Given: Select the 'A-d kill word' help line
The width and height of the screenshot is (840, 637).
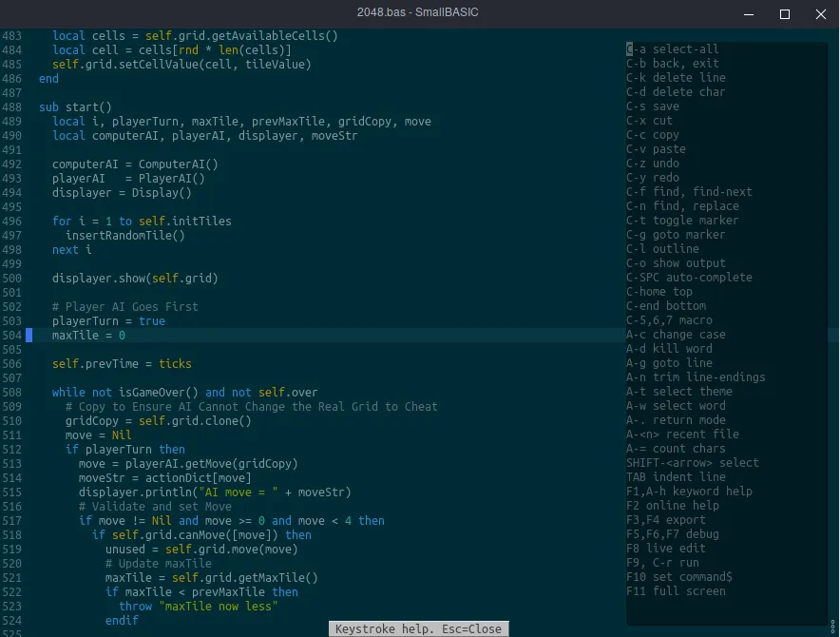Looking at the screenshot, I should (x=669, y=349).
